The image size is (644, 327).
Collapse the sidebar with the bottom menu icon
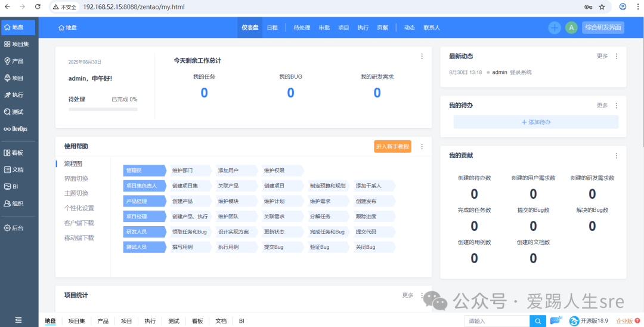pos(18,320)
